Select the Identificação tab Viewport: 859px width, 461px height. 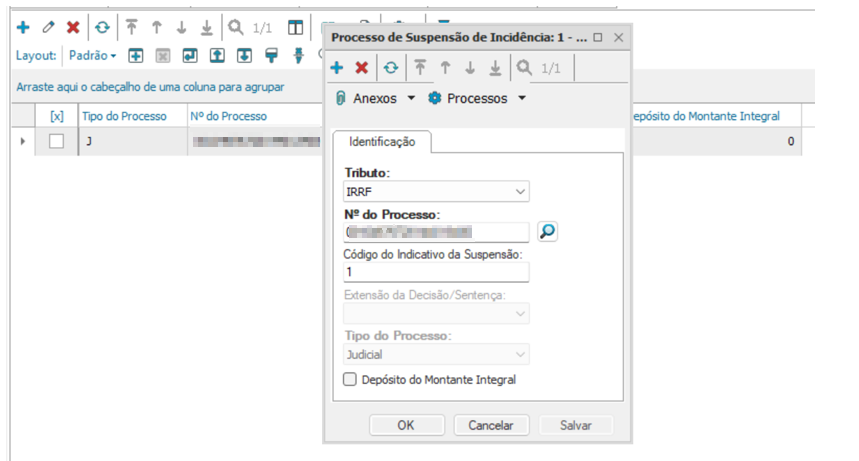pos(382,143)
